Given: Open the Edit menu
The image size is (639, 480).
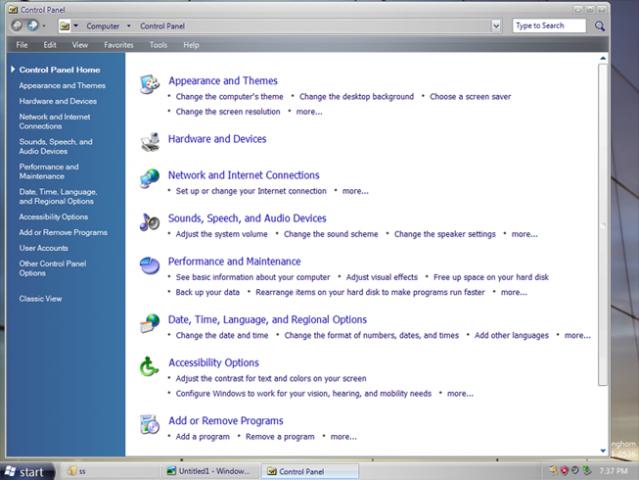Looking at the screenshot, I should [50, 45].
